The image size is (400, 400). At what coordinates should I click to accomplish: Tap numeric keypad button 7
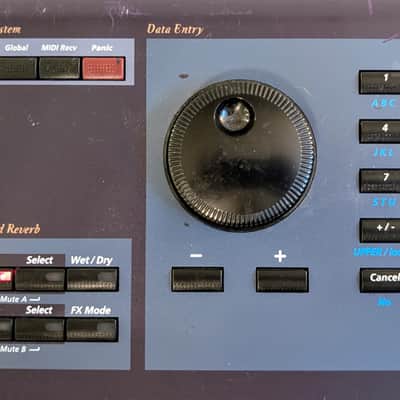(x=380, y=181)
